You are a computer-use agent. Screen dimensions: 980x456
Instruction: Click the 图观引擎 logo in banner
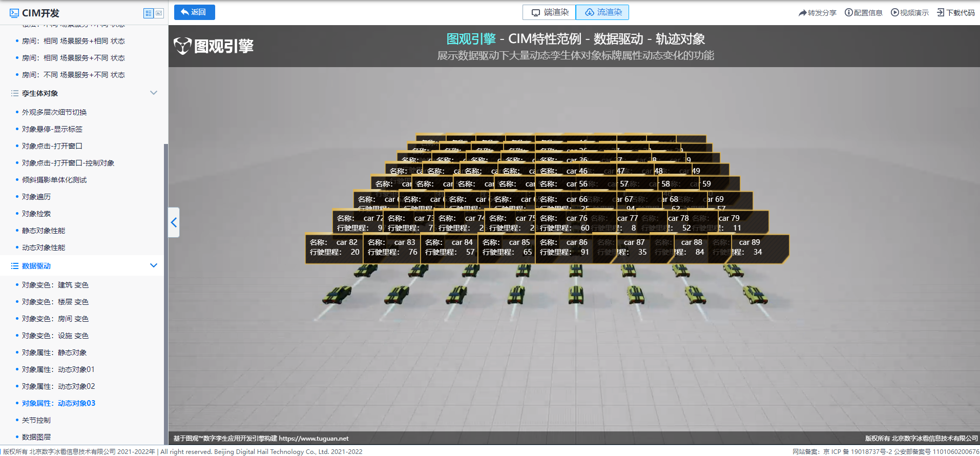(214, 46)
